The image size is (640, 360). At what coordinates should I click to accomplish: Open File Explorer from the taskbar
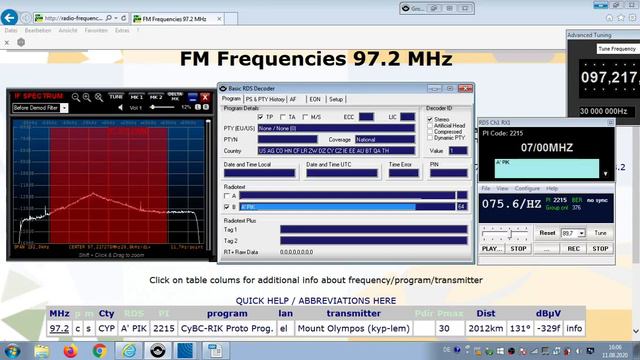[x=42, y=351]
